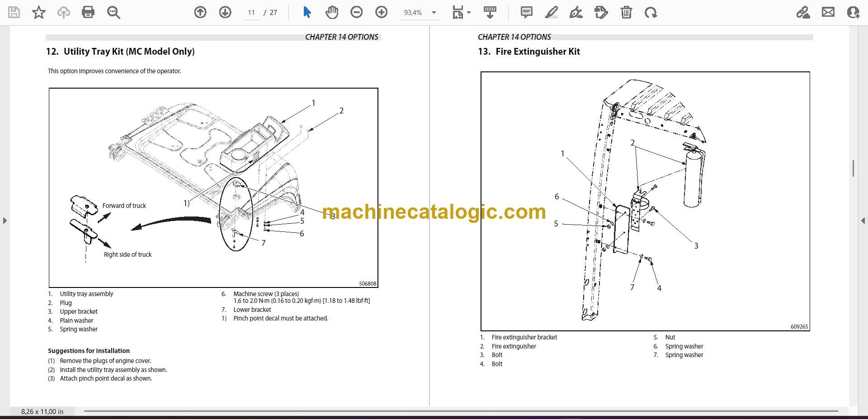
Task: Delete using the trash can icon
Action: 626,12
